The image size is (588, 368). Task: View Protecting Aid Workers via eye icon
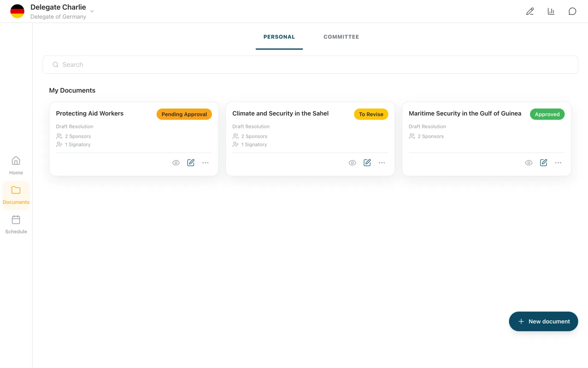176,163
